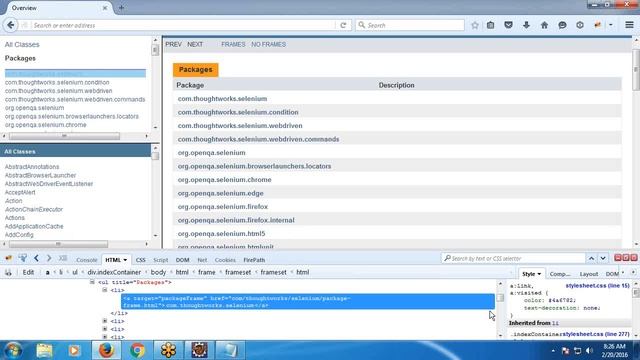
Task: Show the Firebug command line popup
Action: click(62, 258)
